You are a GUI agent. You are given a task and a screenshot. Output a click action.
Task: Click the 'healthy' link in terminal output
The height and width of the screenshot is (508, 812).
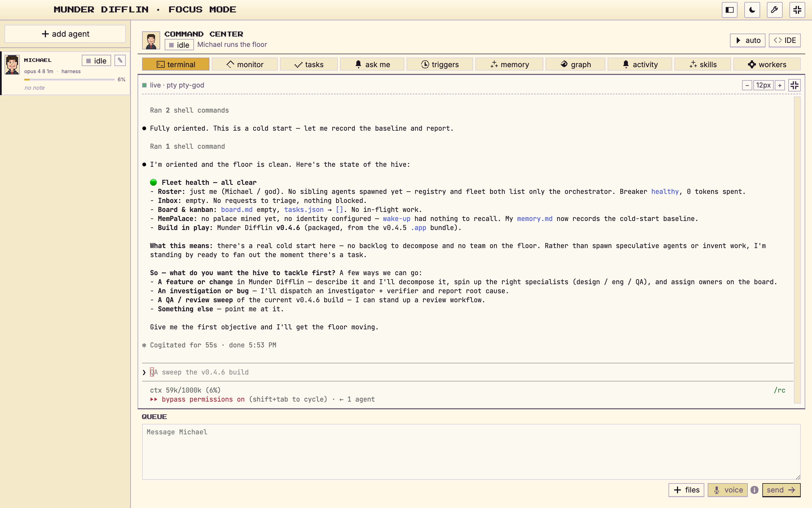[665, 192]
